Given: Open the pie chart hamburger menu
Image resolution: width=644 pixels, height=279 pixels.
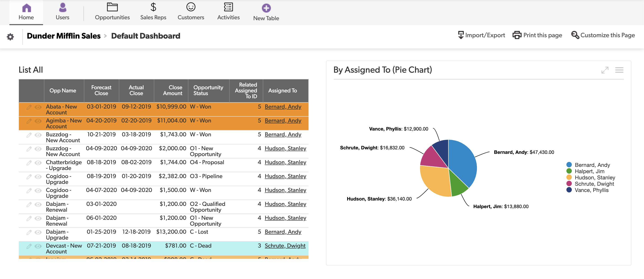Looking at the screenshot, I should [619, 70].
